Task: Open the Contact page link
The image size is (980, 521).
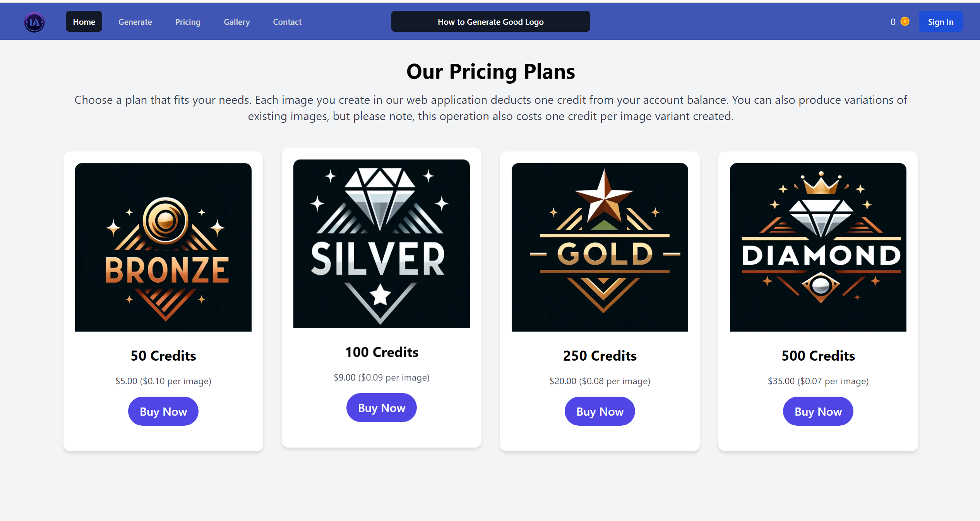Action: coord(287,22)
